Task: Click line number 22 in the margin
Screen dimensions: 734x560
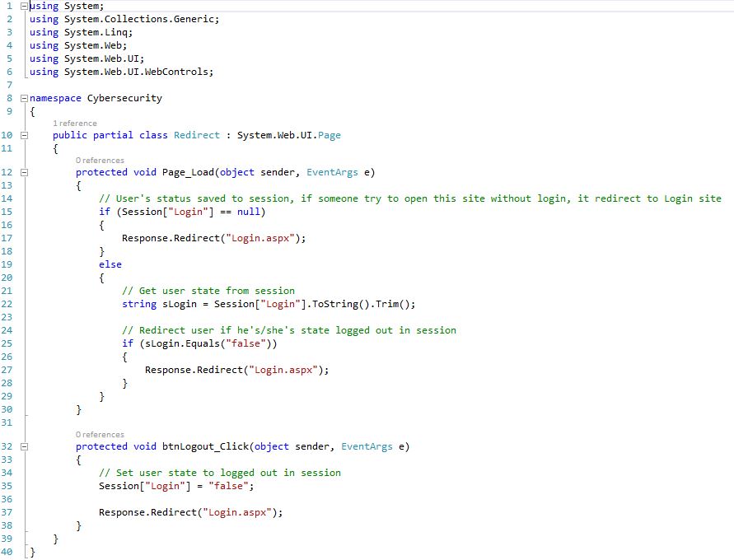Action: 9,304
